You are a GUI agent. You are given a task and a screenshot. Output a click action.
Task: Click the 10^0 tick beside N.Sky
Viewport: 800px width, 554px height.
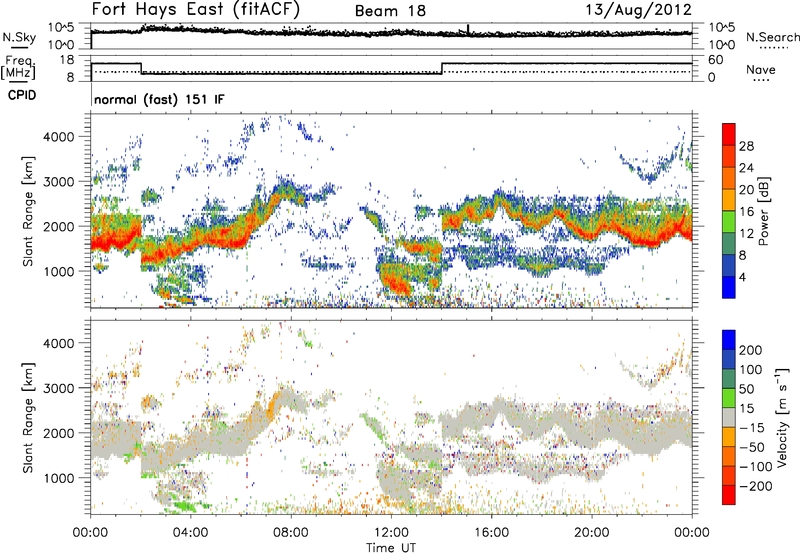61,45
